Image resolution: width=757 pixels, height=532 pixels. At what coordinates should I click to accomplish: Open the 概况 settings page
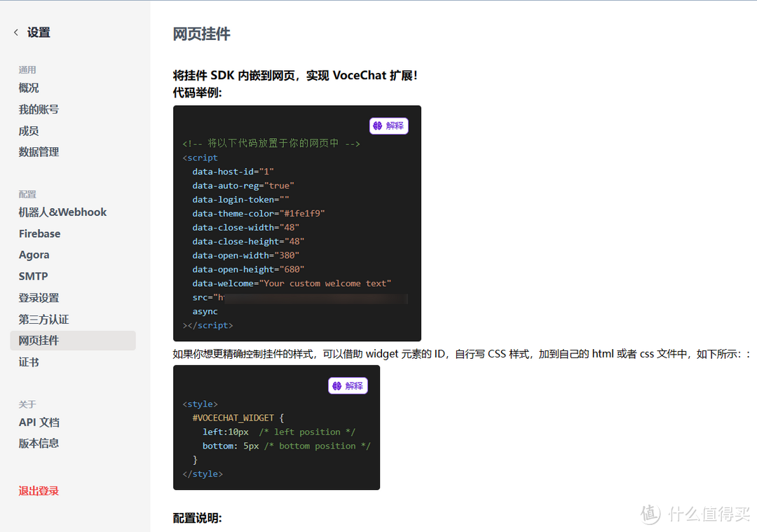coord(29,88)
